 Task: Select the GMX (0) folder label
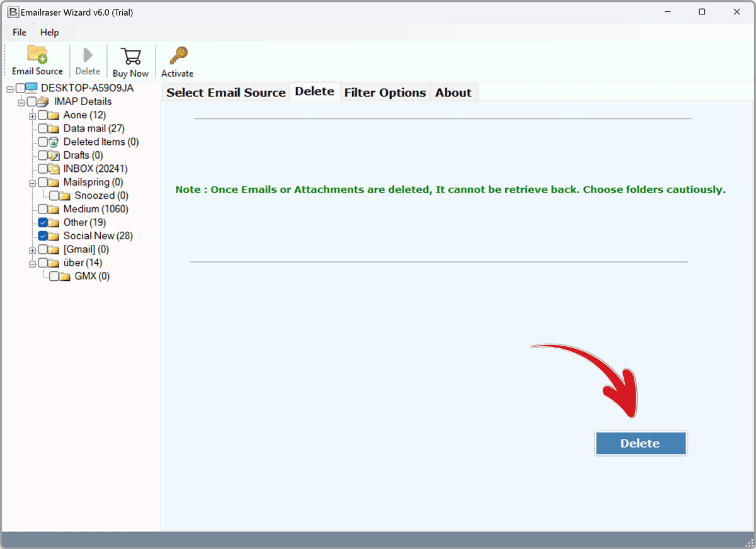[x=92, y=276]
